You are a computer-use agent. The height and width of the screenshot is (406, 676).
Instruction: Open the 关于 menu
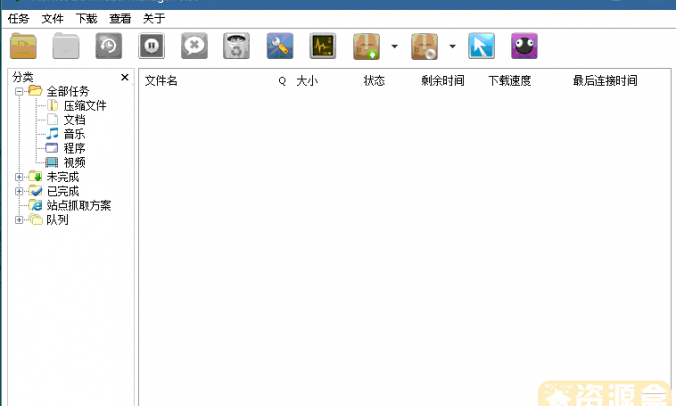tap(154, 19)
